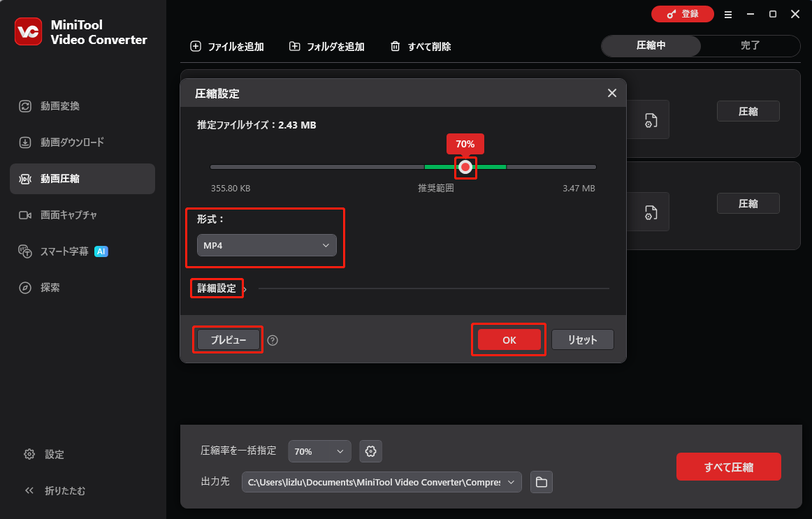Open output folder browse icon

point(542,482)
